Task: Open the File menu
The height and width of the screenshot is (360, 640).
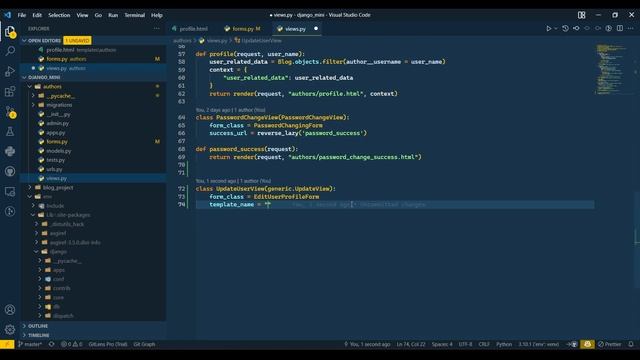Action: 22,15
